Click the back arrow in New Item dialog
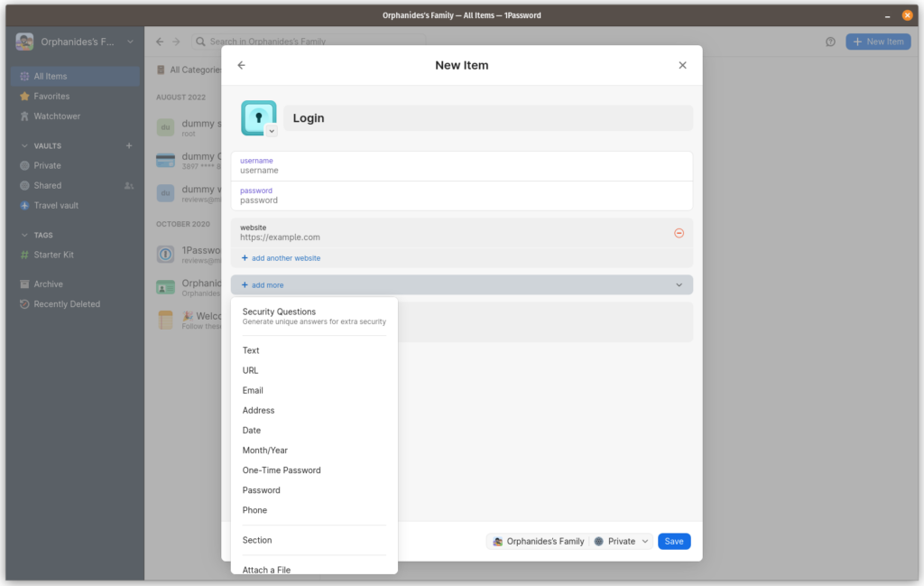This screenshot has width=924, height=586. [x=242, y=65]
